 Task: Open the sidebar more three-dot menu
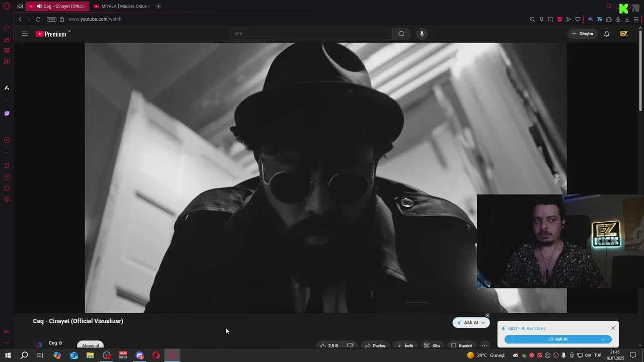pos(7,343)
